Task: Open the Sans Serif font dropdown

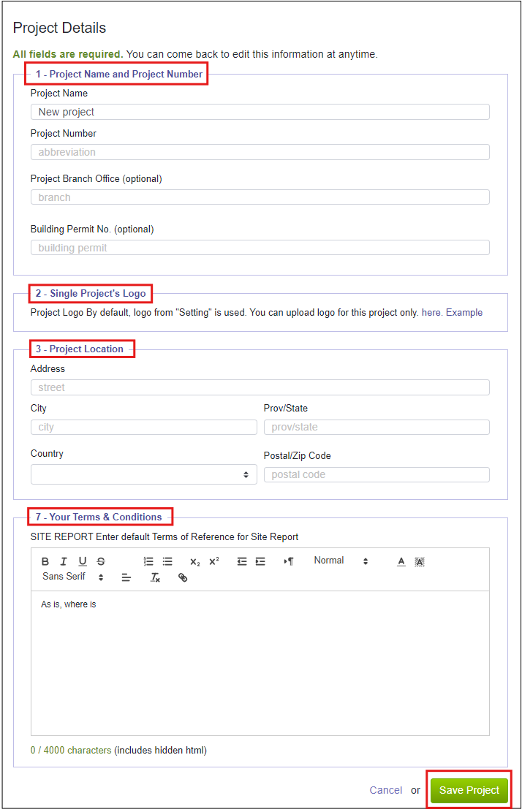Action: (x=72, y=577)
